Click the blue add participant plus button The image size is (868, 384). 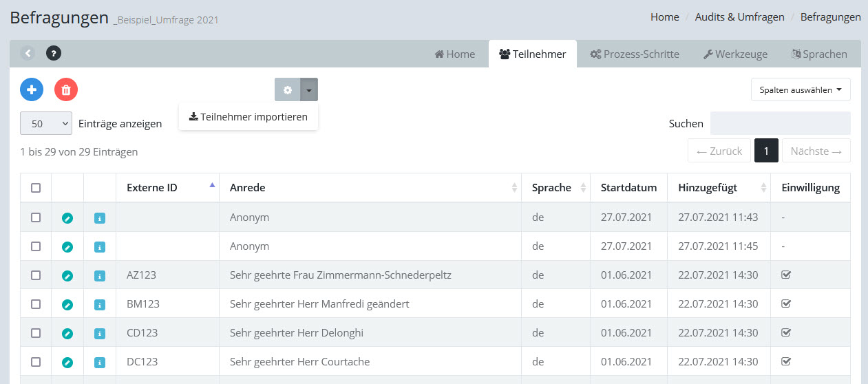pyautogui.click(x=32, y=89)
